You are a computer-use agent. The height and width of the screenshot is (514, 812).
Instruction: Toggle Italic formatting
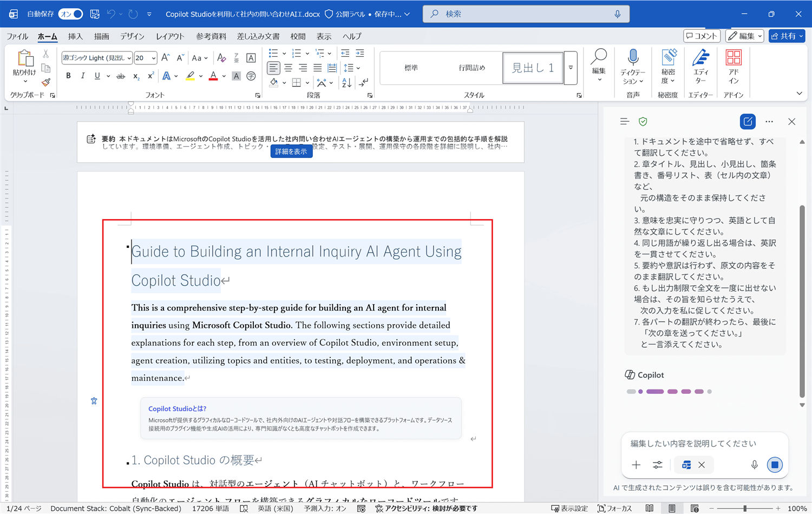click(82, 76)
